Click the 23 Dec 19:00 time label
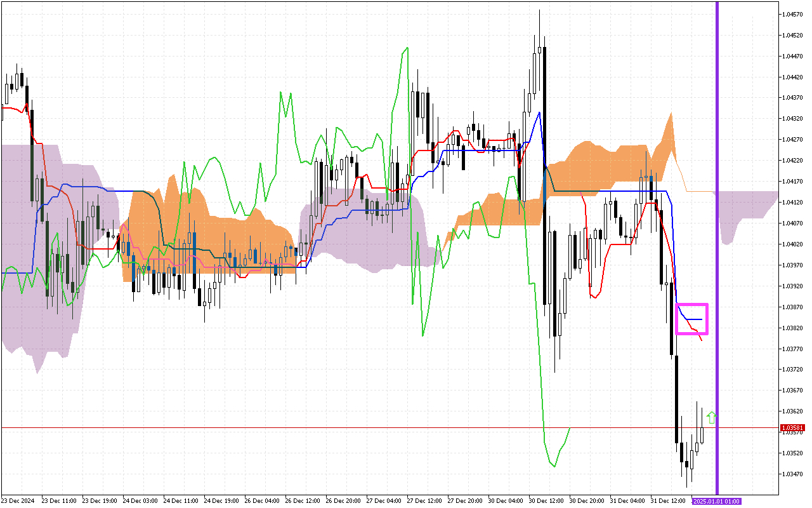 [x=100, y=501]
